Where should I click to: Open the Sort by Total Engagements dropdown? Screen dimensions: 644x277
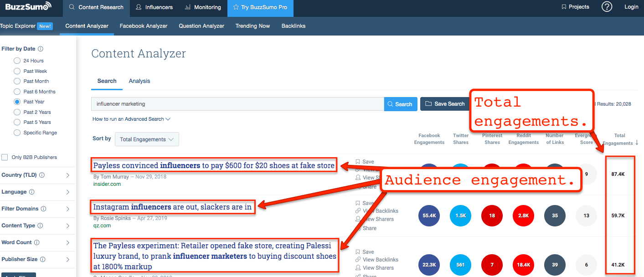click(x=147, y=139)
